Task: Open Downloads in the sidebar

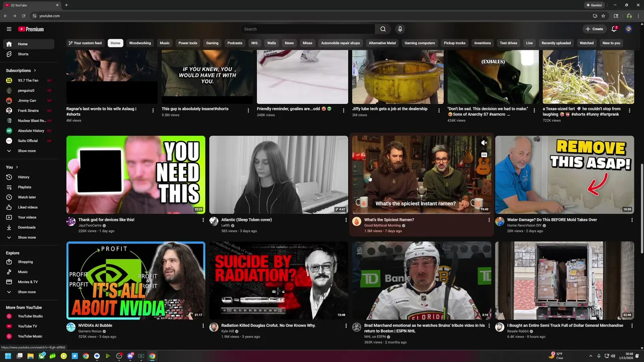Action: [x=29, y=227]
